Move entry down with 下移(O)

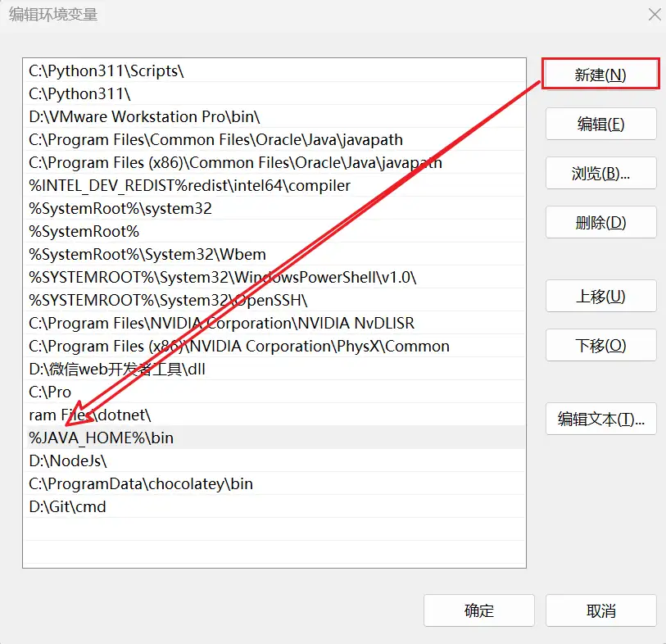(x=600, y=345)
